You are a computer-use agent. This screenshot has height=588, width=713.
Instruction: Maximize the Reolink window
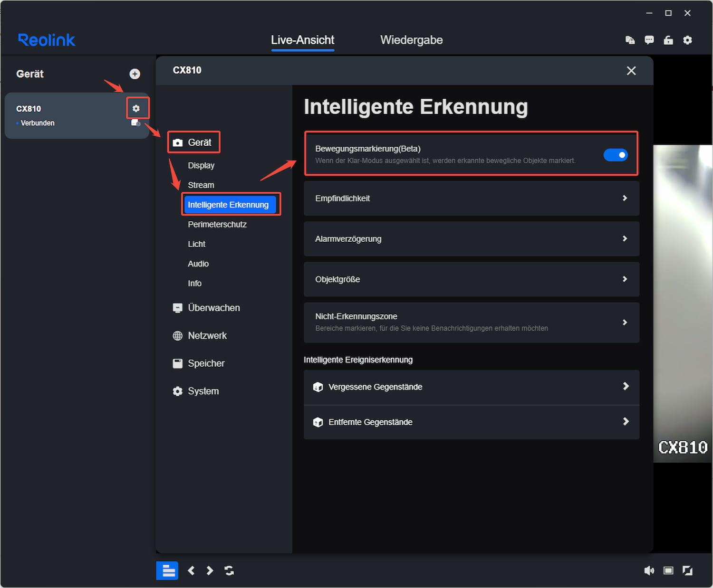tap(668, 13)
